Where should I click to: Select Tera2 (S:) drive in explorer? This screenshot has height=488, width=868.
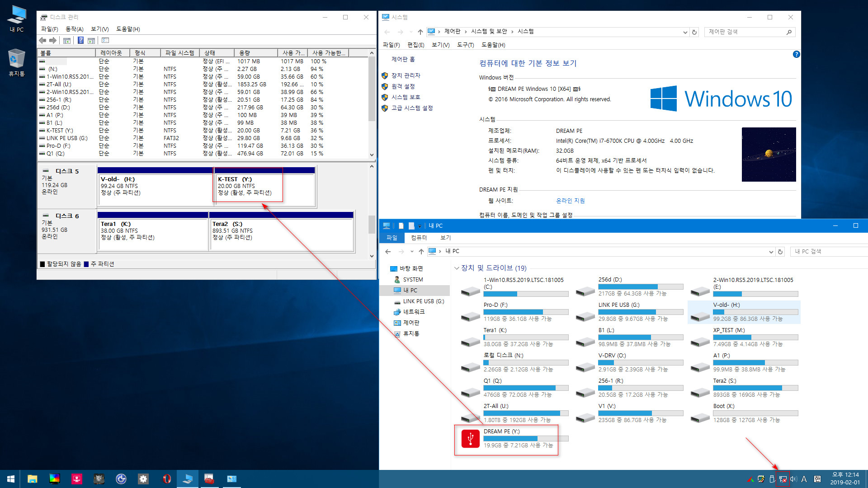pos(745,388)
